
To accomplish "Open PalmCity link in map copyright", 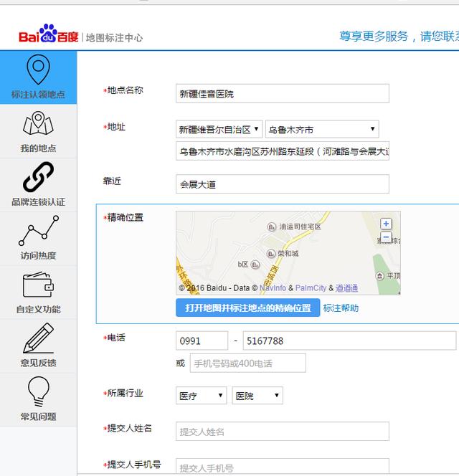I will (311, 287).
